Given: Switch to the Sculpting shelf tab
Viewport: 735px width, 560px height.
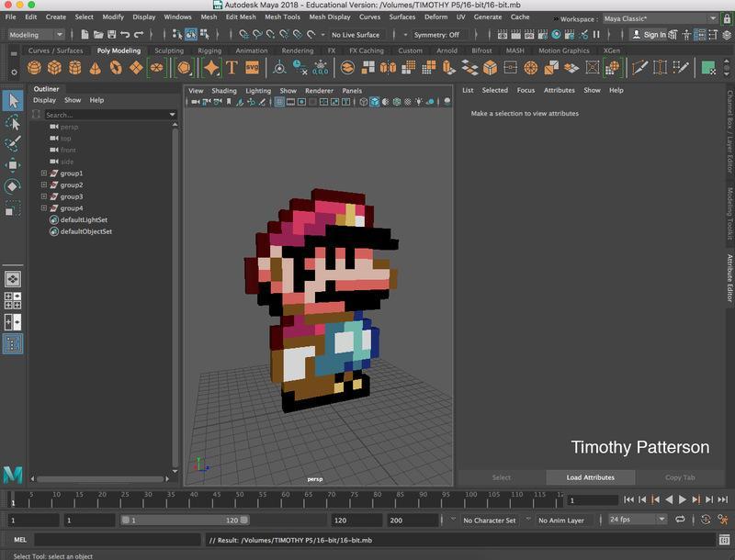Looking at the screenshot, I should coord(168,51).
